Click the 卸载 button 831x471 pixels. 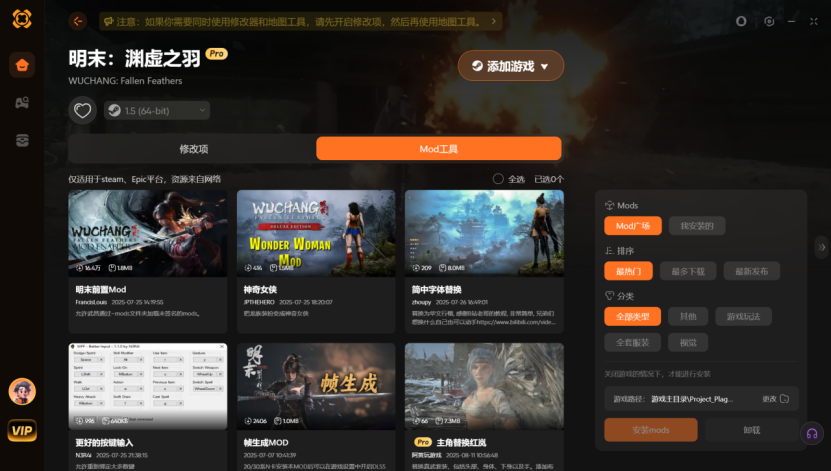(x=752, y=430)
